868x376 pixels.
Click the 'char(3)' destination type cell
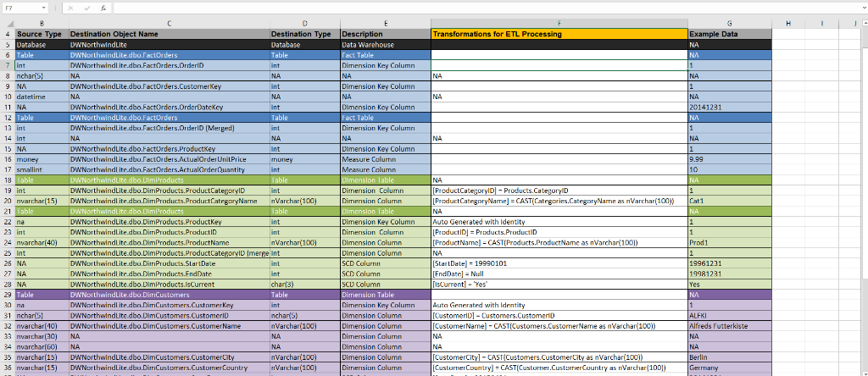pyautogui.click(x=305, y=285)
